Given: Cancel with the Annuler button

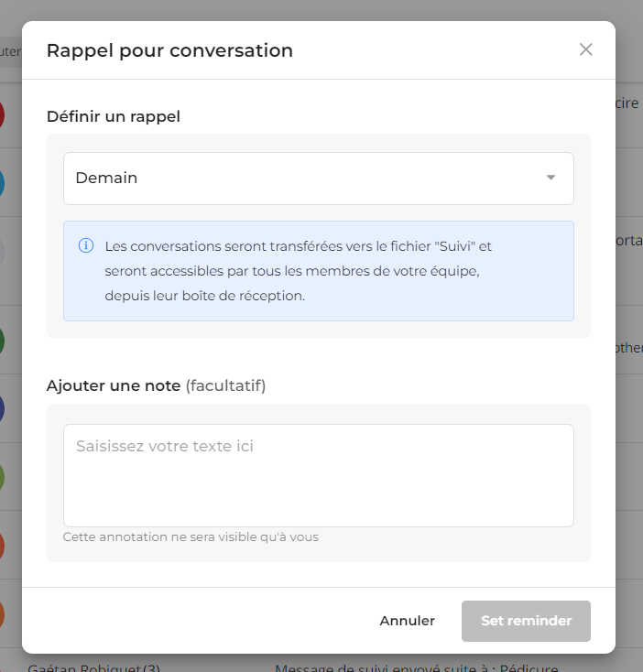Looking at the screenshot, I should (408, 621).
